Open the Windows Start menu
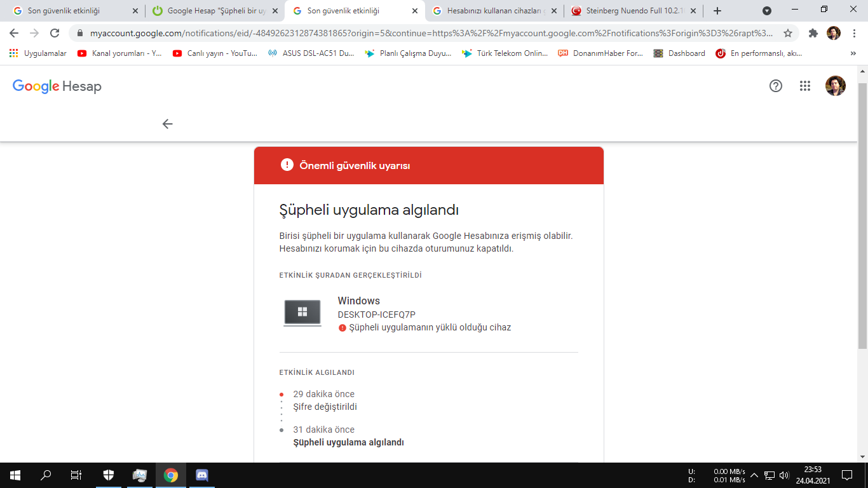868x488 pixels. pos(15,475)
